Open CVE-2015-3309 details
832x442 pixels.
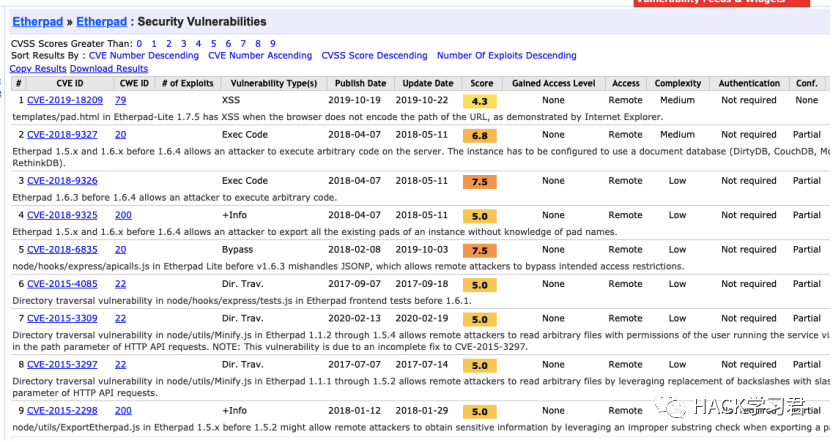click(x=62, y=318)
